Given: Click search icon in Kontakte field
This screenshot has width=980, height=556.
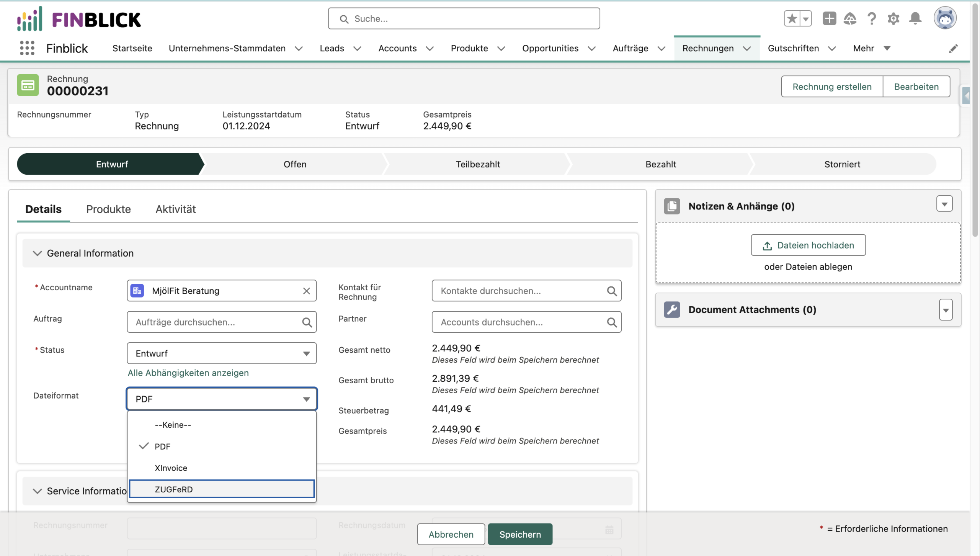Looking at the screenshot, I should point(612,291).
